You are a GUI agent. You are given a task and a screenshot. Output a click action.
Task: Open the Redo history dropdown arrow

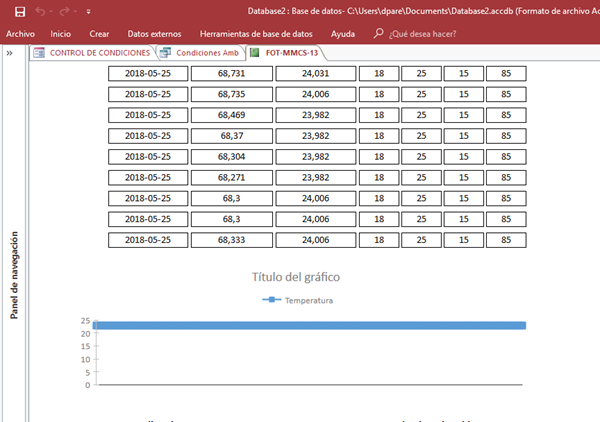[x=75, y=11]
